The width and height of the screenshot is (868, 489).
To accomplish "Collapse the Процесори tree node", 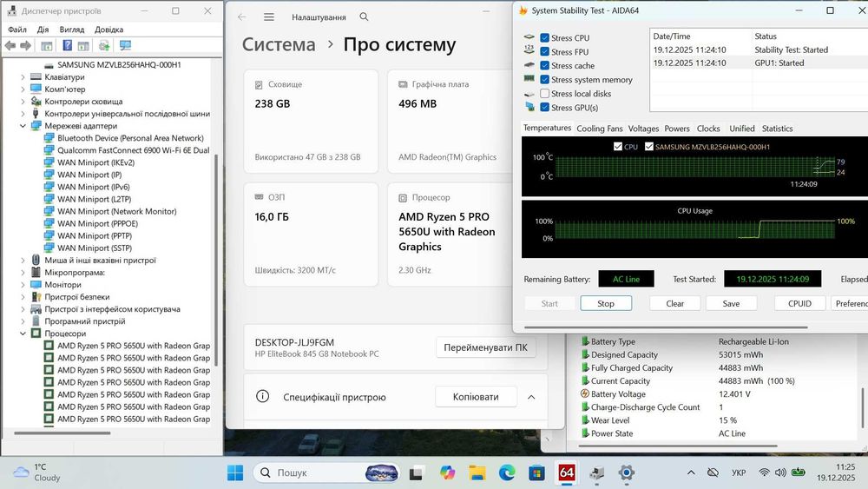I will pyautogui.click(x=23, y=334).
